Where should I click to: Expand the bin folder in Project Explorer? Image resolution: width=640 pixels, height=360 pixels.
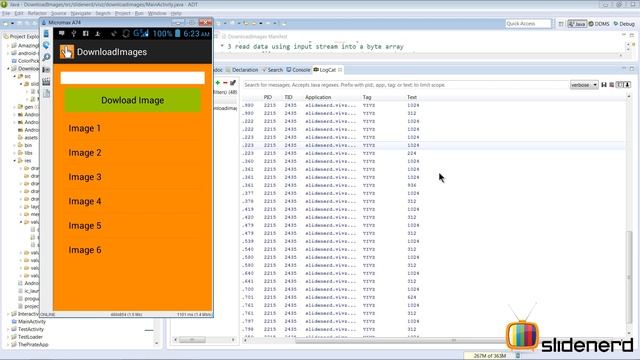(14, 145)
